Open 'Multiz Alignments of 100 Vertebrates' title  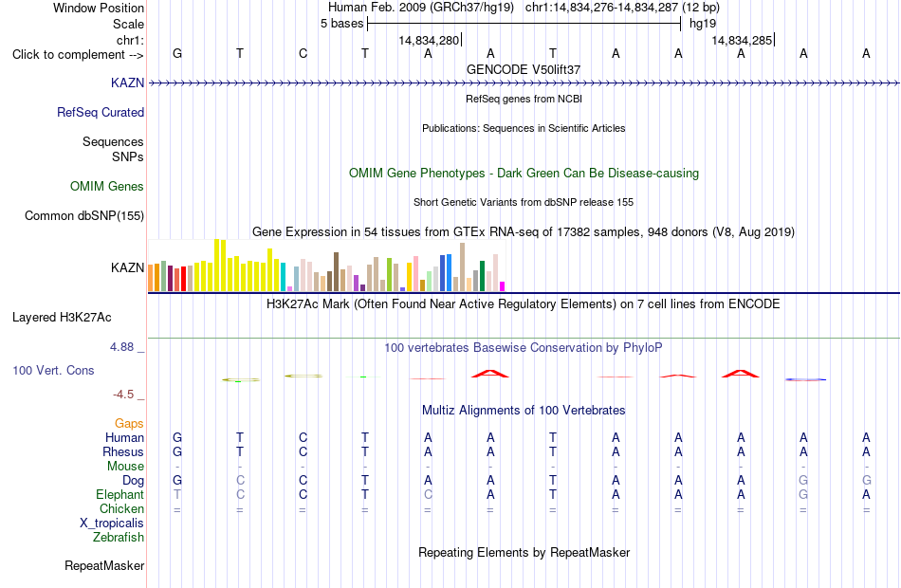tap(524, 411)
